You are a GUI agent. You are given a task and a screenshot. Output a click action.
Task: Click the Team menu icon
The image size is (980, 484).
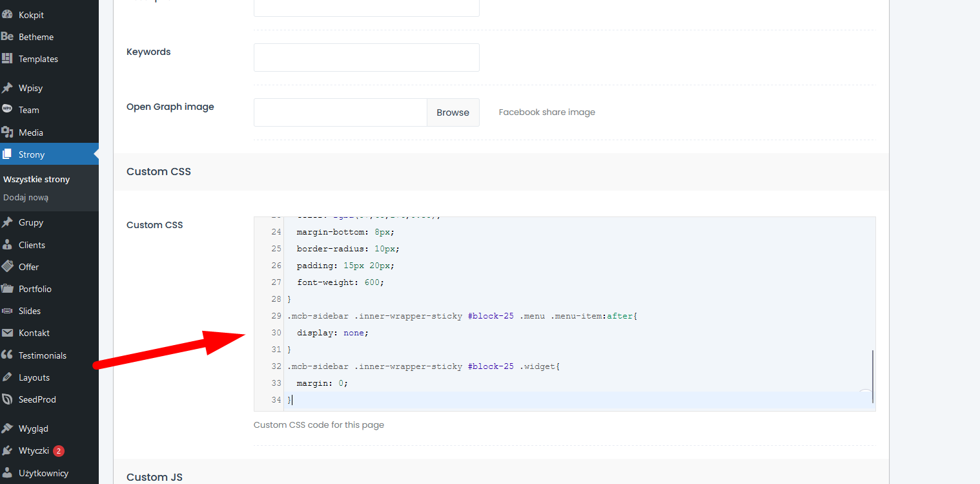pyautogui.click(x=7, y=110)
